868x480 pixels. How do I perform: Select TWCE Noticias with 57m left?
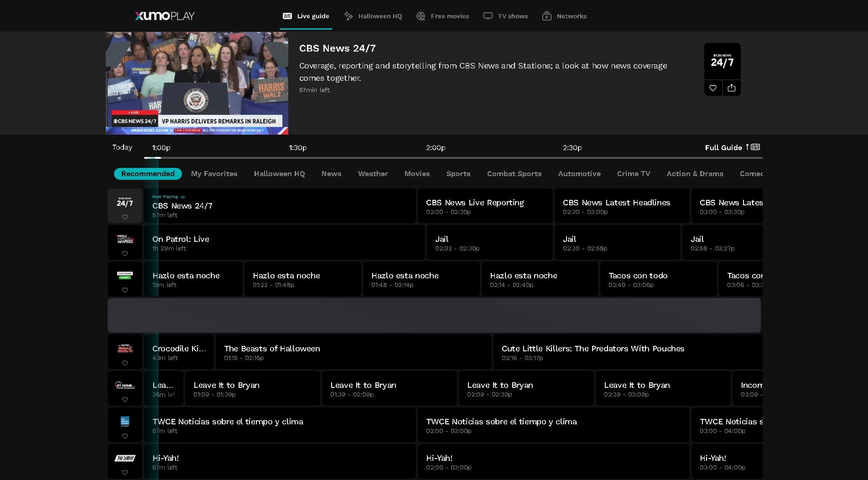280,425
